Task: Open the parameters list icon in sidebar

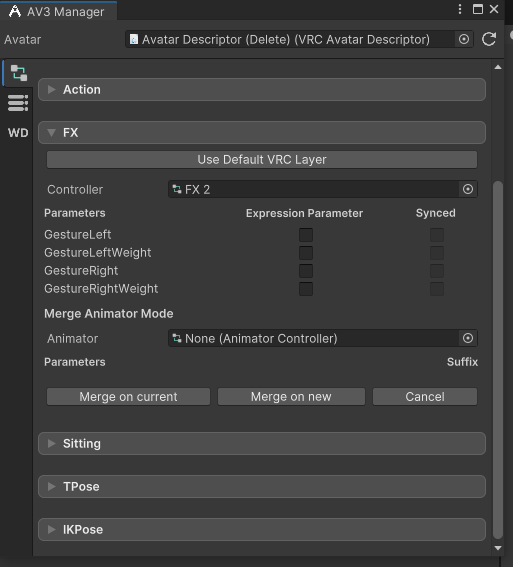Action: tap(18, 103)
